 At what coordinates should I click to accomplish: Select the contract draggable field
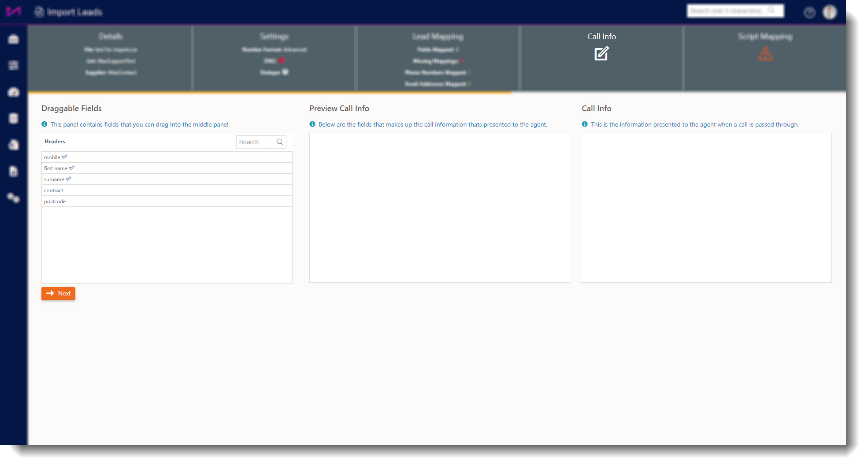point(167,191)
